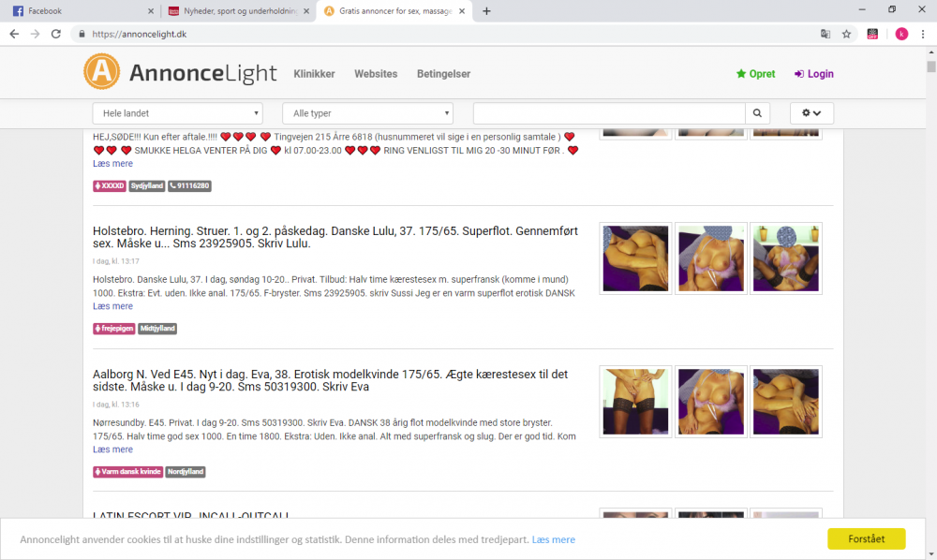The image size is (937, 560).
Task: Click the address bar URL annoncelight.dk
Action: (140, 34)
